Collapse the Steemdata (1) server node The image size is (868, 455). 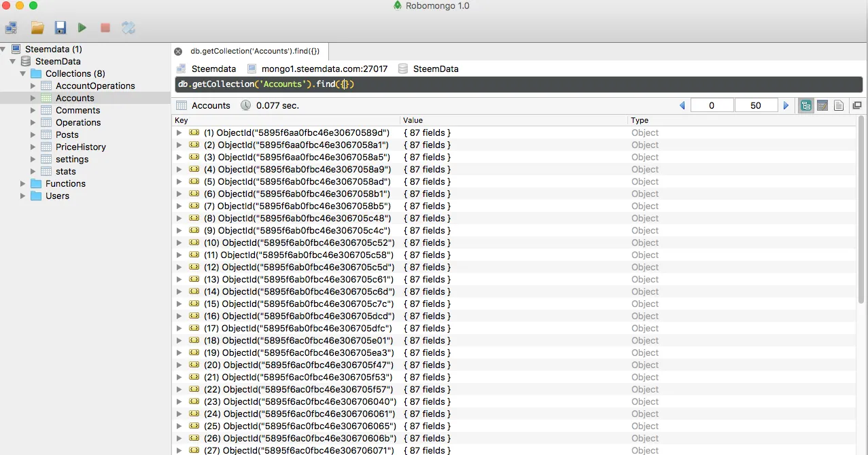[3, 49]
